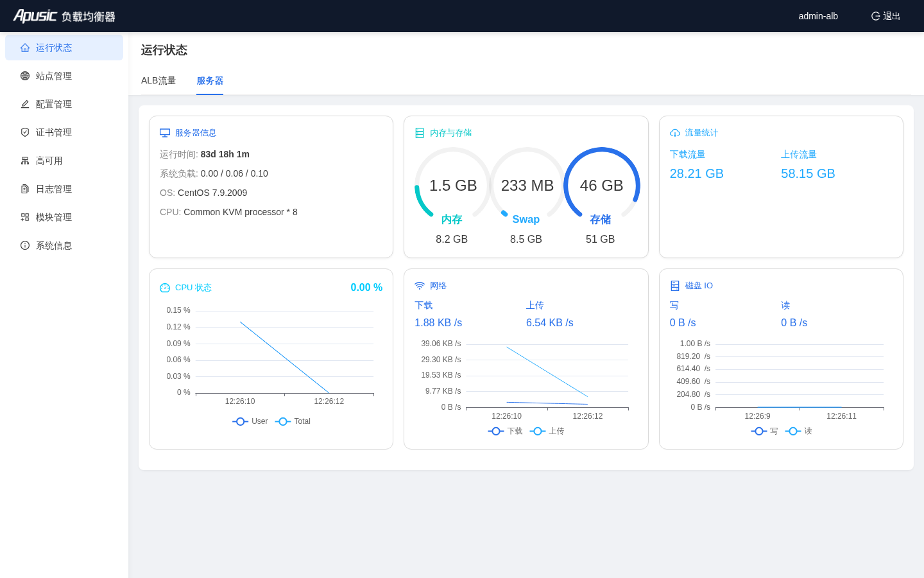This screenshot has width=924, height=578.
Task: Toggle the Total series in CPU legend
Action: coord(293,421)
